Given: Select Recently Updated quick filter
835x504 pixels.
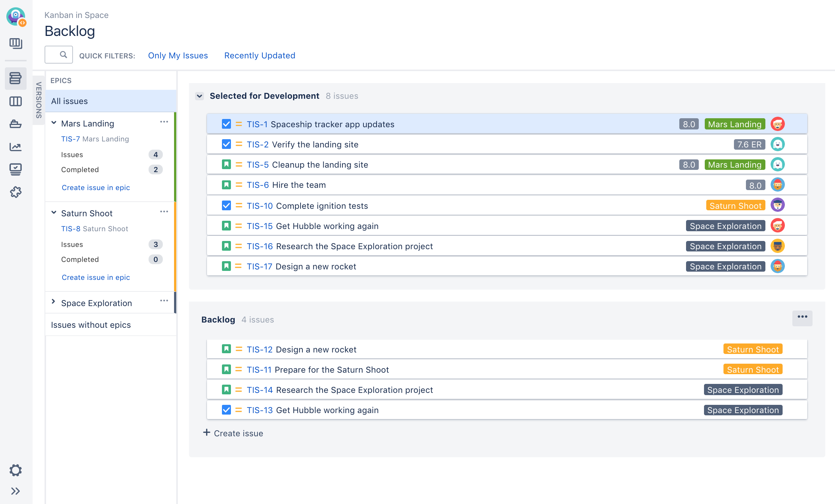Looking at the screenshot, I should point(259,55).
